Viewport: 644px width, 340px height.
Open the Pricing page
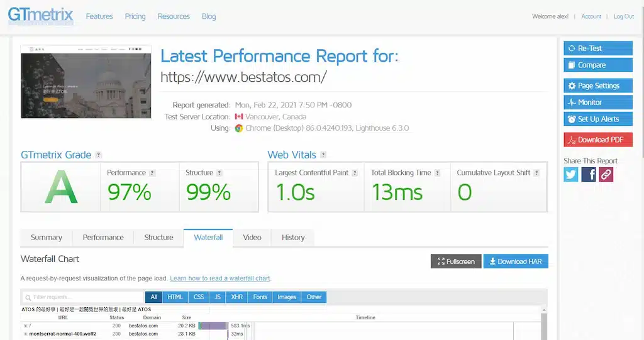pos(135,16)
